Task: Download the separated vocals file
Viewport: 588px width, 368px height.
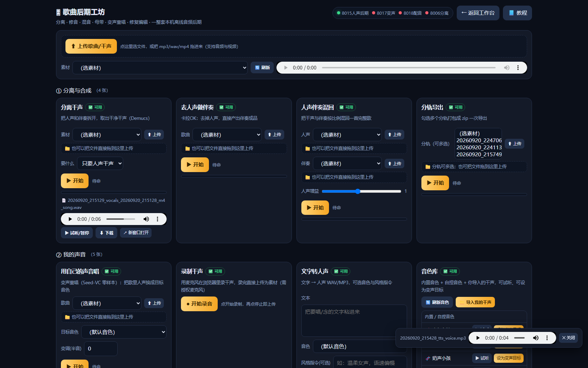Action: click(x=106, y=233)
